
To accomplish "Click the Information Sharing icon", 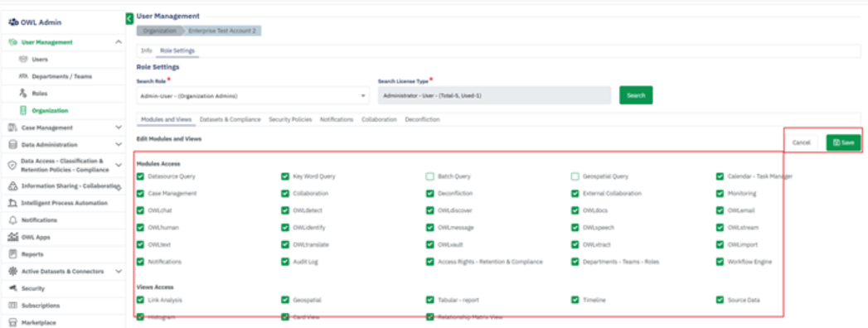I will [x=13, y=186].
